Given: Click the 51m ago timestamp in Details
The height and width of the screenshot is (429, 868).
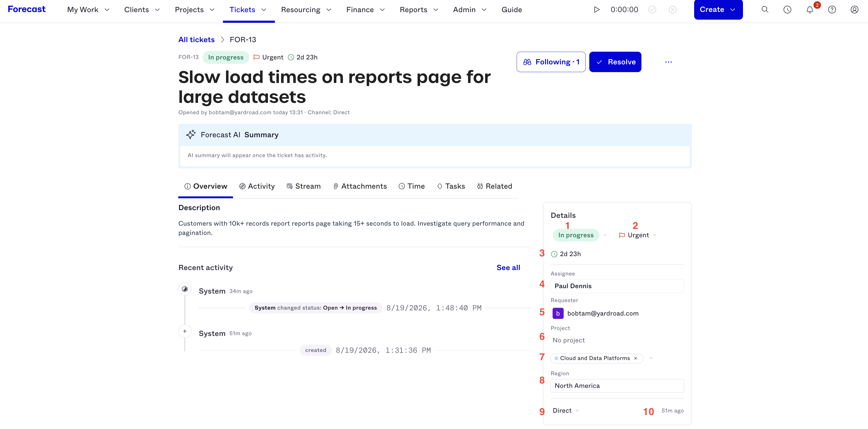Looking at the screenshot, I should 672,410.
